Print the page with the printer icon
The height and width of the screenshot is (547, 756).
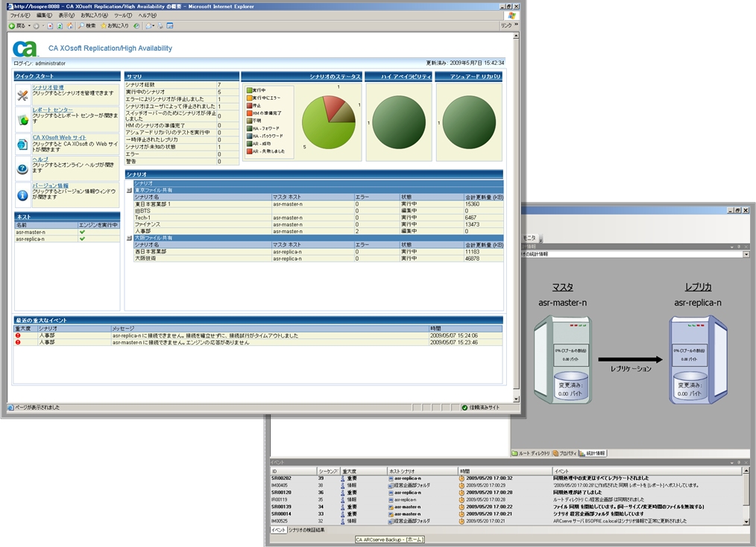point(160,26)
